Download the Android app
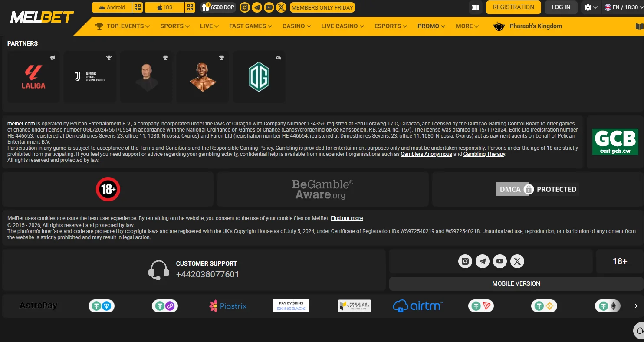The width and height of the screenshot is (644, 342). [112, 7]
